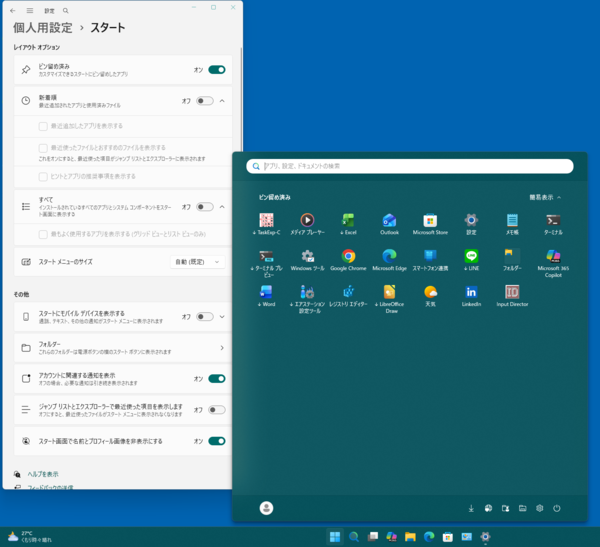Open LINE pinned app
The height and width of the screenshot is (547, 600).
471,260
